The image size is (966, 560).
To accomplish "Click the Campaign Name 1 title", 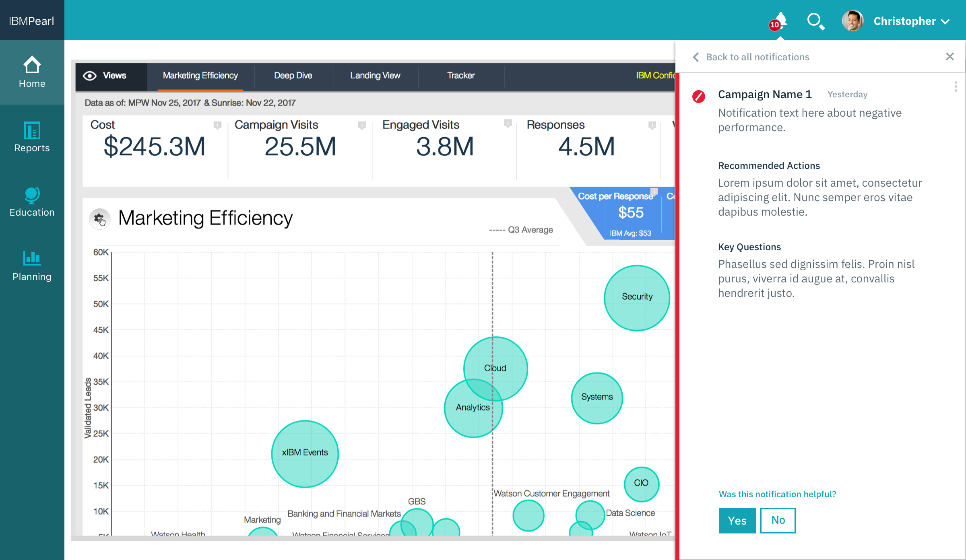I will tap(765, 94).
